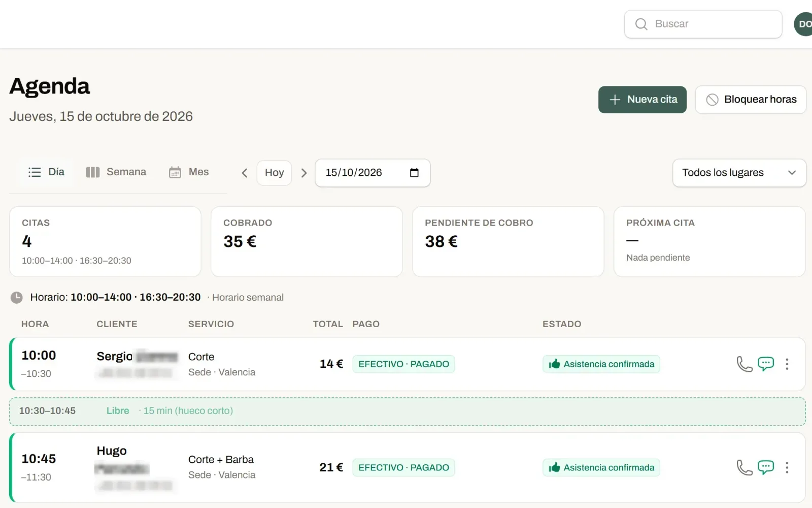Message Hugo via the chat icon

[x=766, y=467]
